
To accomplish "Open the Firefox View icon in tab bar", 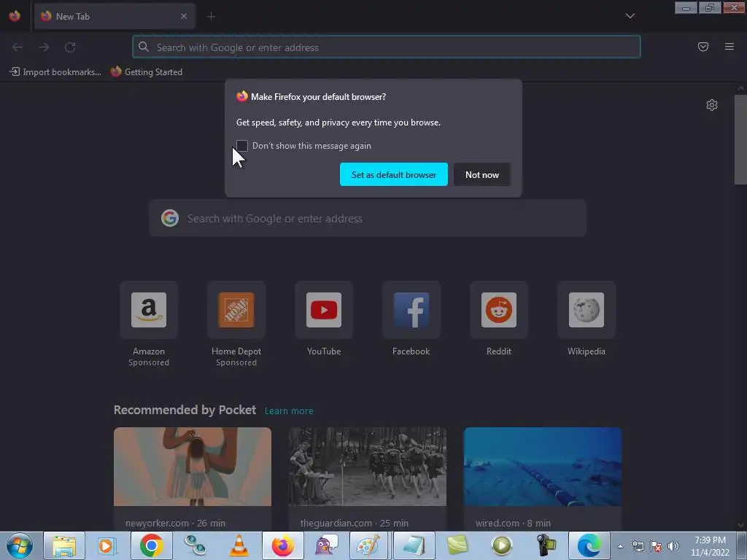I will click(x=15, y=16).
